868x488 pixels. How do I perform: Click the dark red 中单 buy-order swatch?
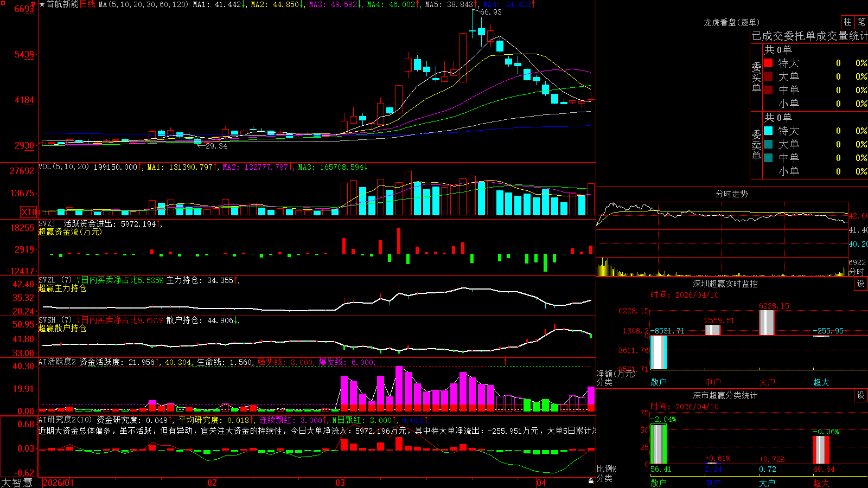768,89
